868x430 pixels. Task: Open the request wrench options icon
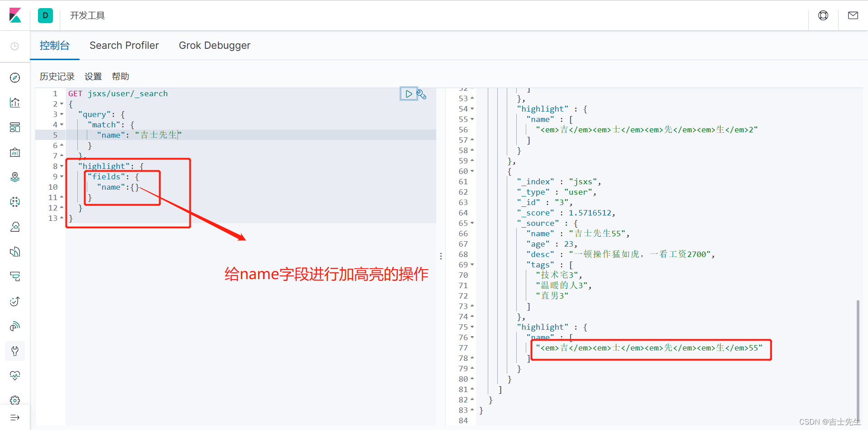422,94
